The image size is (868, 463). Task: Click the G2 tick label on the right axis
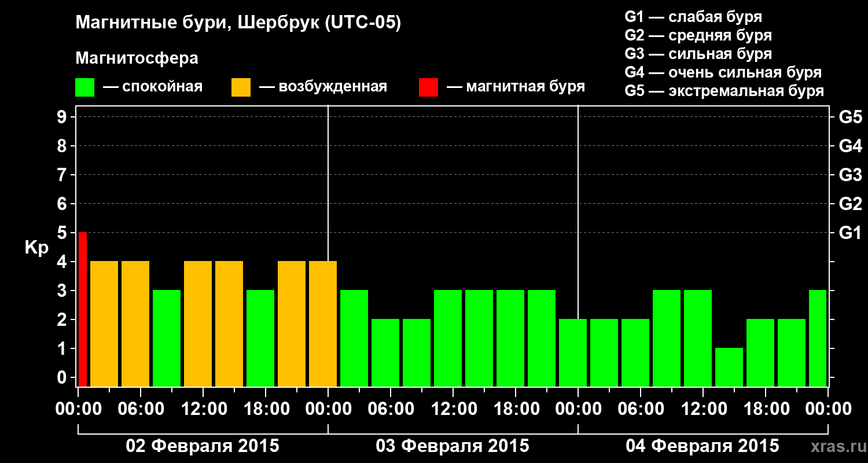[x=850, y=204]
